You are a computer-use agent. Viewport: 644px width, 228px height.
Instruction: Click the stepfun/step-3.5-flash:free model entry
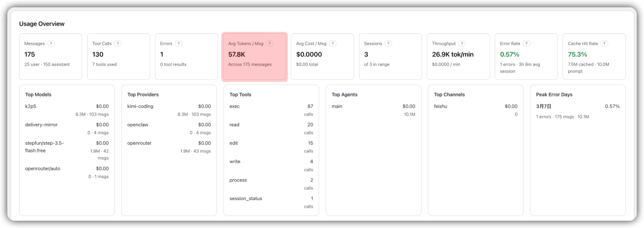pos(67,151)
